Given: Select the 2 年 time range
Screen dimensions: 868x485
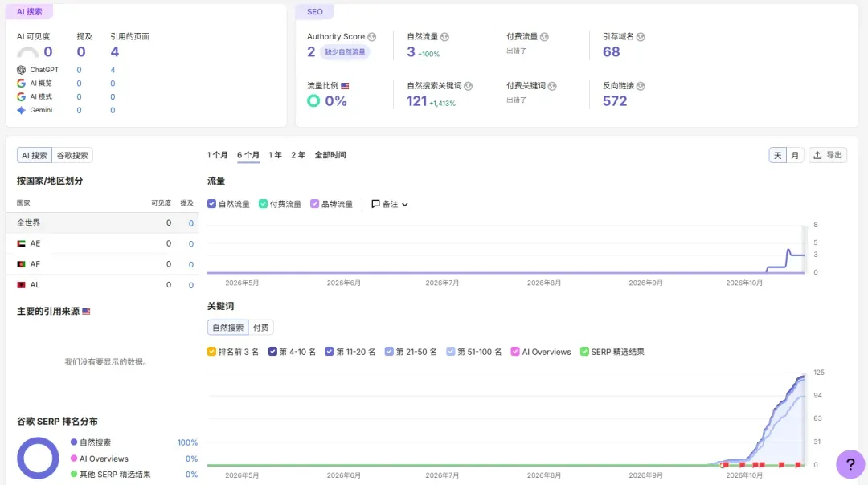Looking at the screenshot, I should click(x=298, y=155).
